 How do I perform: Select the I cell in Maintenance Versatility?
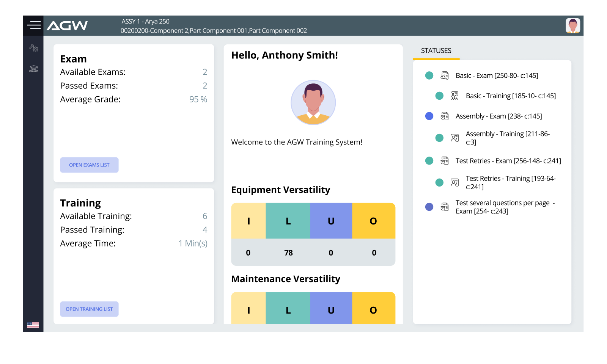pyautogui.click(x=248, y=308)
